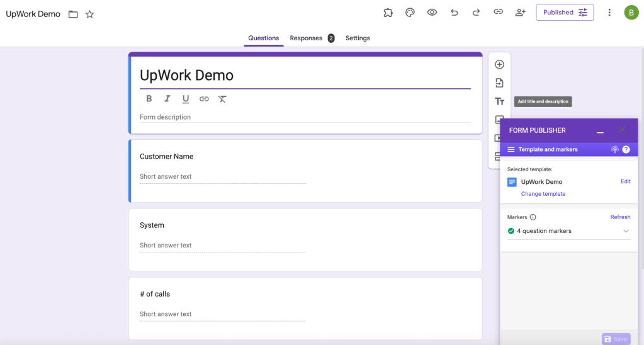Open the Settings tab
Image resolution: width=644 pixels, height=345 pixels.
click(358, 38)
